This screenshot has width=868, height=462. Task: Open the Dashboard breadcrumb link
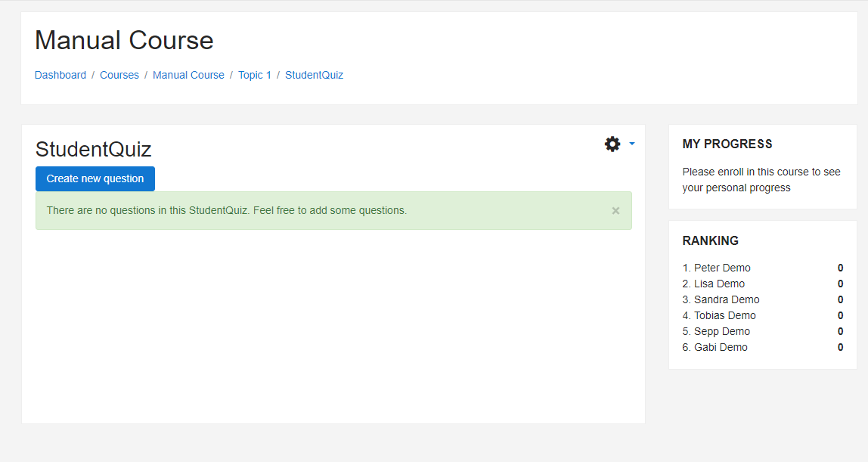pos(60,75)
